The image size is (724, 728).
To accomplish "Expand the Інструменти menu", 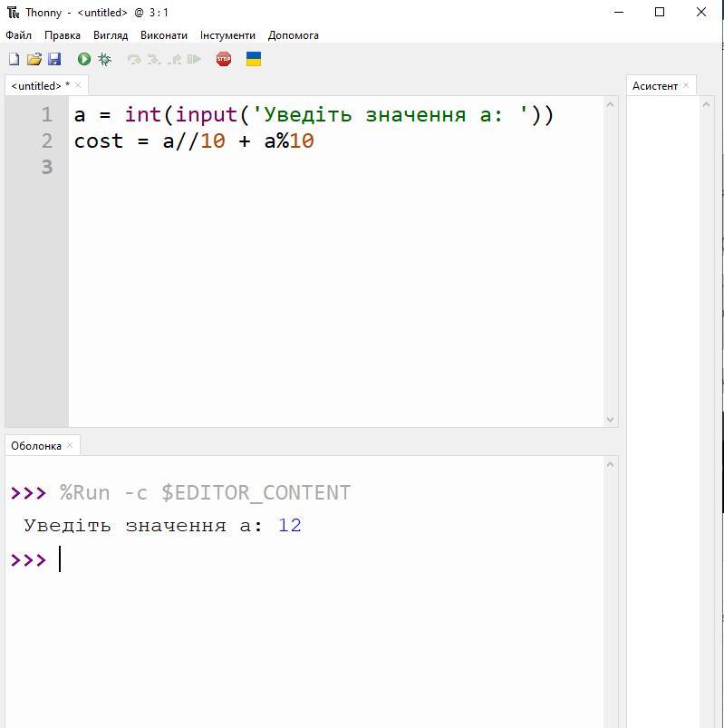I will (227, 35).
